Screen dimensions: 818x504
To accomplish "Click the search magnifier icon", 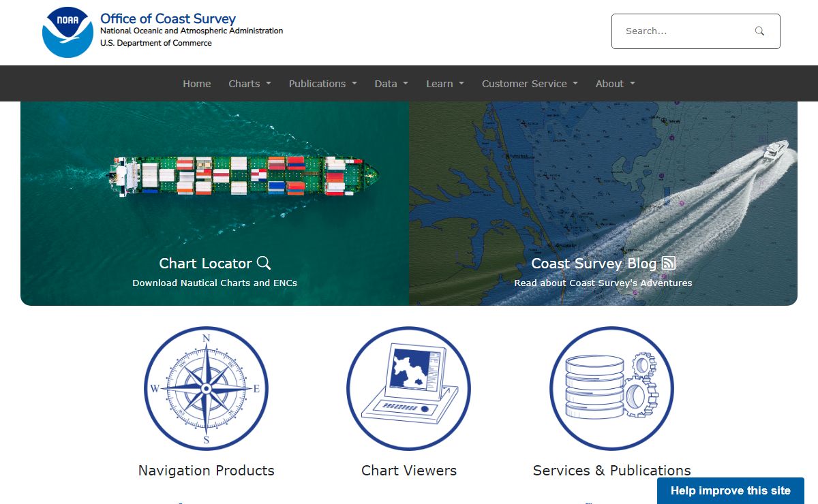I will (x=759, y=31).
